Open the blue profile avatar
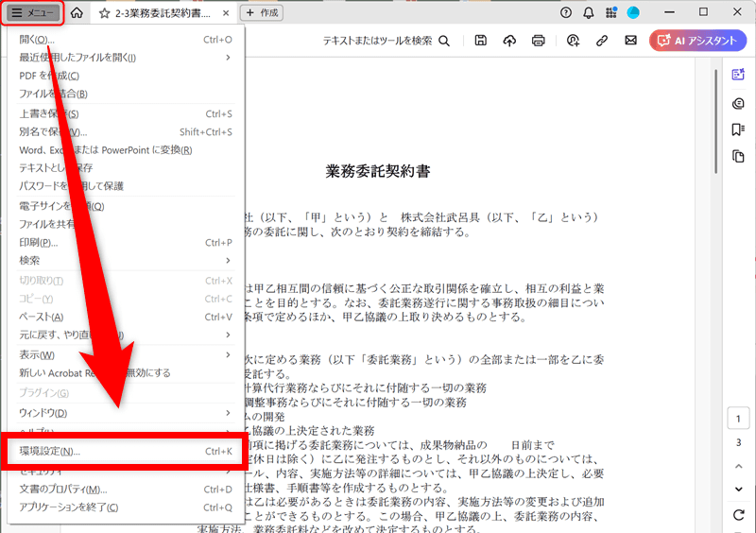Viewport: 756px width, 533px height. pyautogui.click(x=633, y=12)
